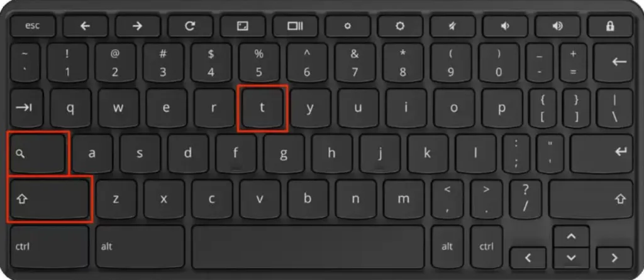
Task: Click the question mark slash key
Action: pyautogui.click(x=525, y=199)
